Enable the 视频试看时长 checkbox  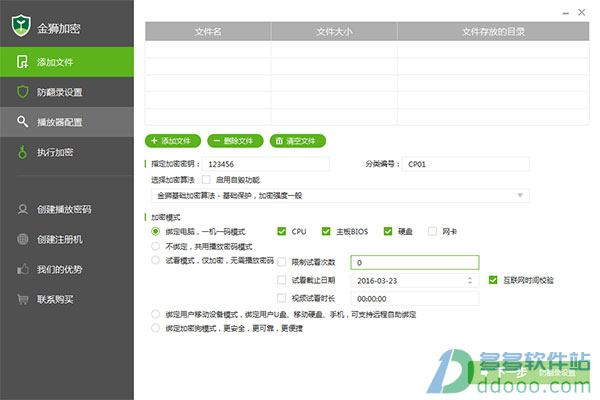click(x=282, y=298)
